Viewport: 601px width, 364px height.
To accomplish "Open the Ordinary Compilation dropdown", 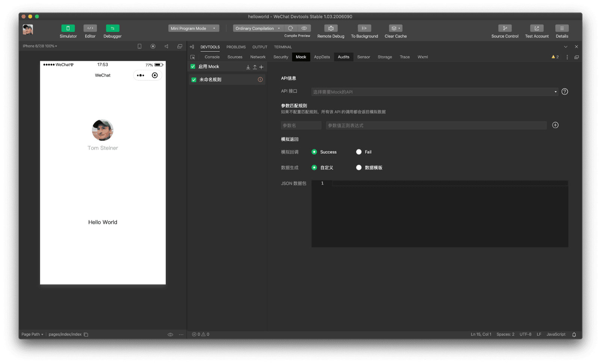I will click(x=258, y=28).
